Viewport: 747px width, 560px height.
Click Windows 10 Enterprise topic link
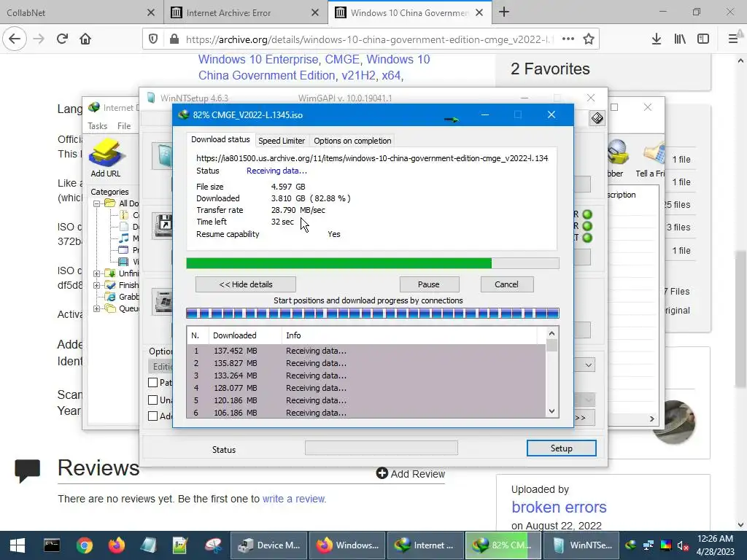coord(258,60)
